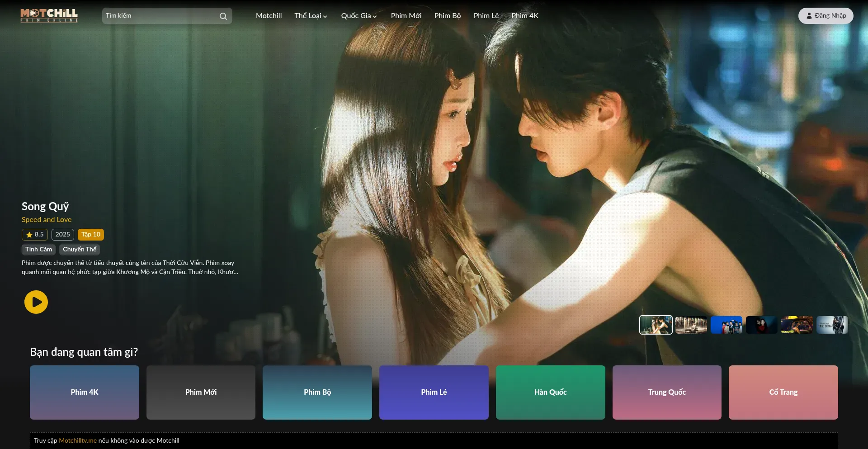Open Phim 4K in the navbar
The image size is (868, 449).
(525, 16)
